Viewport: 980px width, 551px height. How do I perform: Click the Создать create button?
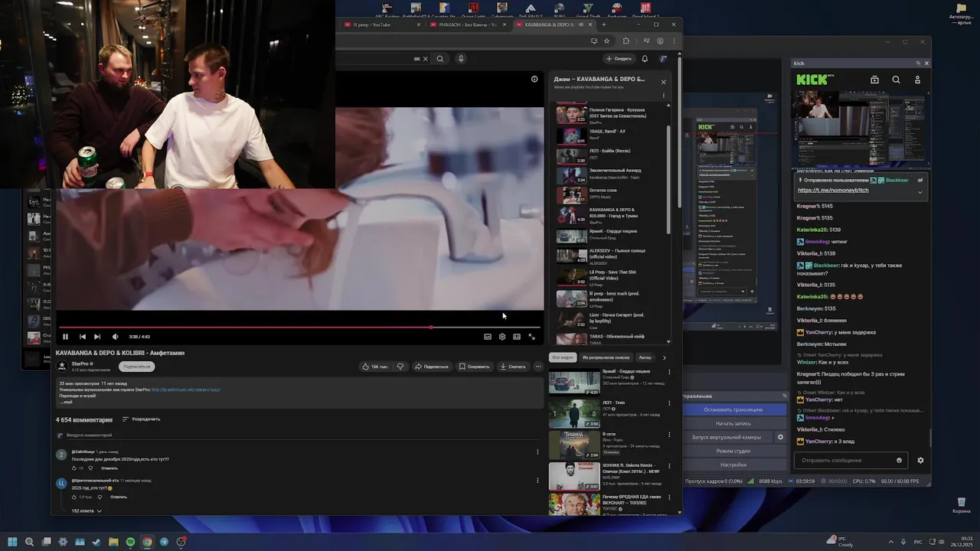[619, 58]
